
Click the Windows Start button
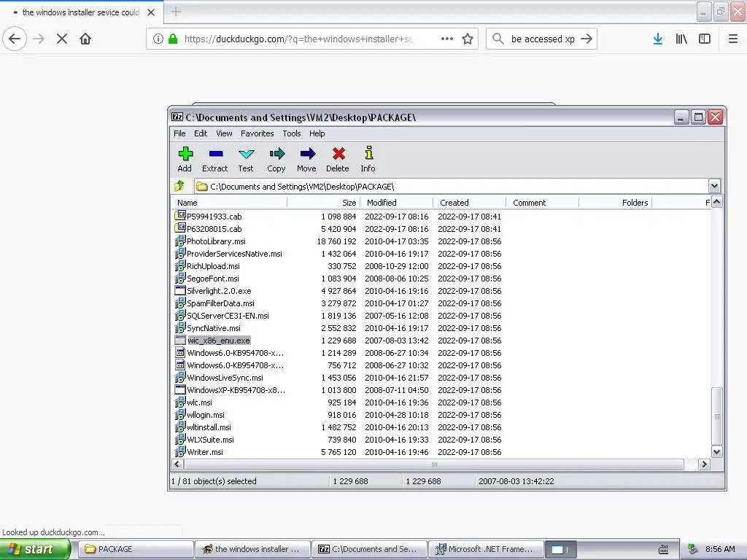point(34,549)
